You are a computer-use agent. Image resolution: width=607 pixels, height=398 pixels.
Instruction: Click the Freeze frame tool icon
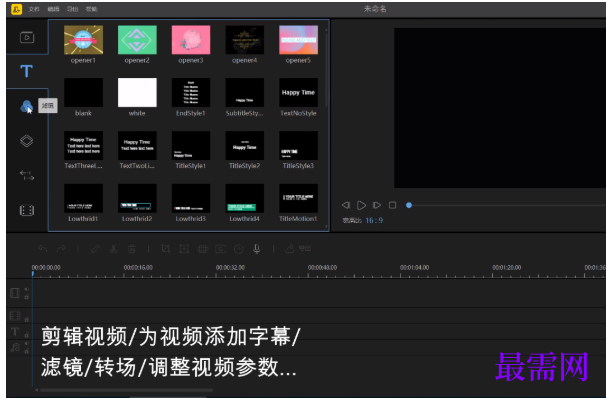coord(221,249)
